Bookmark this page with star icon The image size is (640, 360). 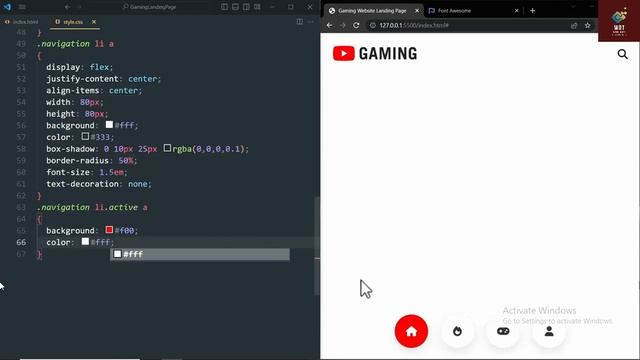tap(587, 25)
